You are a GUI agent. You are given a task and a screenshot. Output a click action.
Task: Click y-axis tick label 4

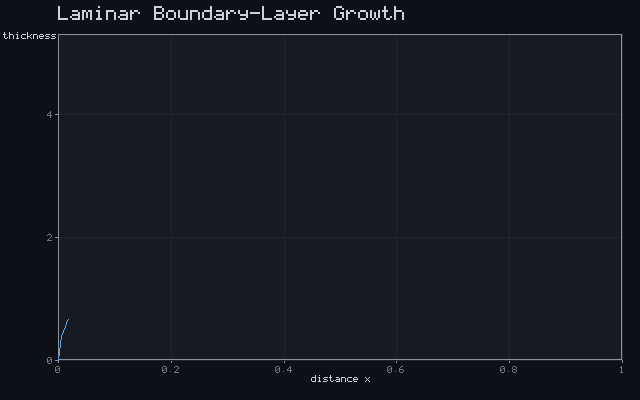pyautogui.click(x=50, y=115)
